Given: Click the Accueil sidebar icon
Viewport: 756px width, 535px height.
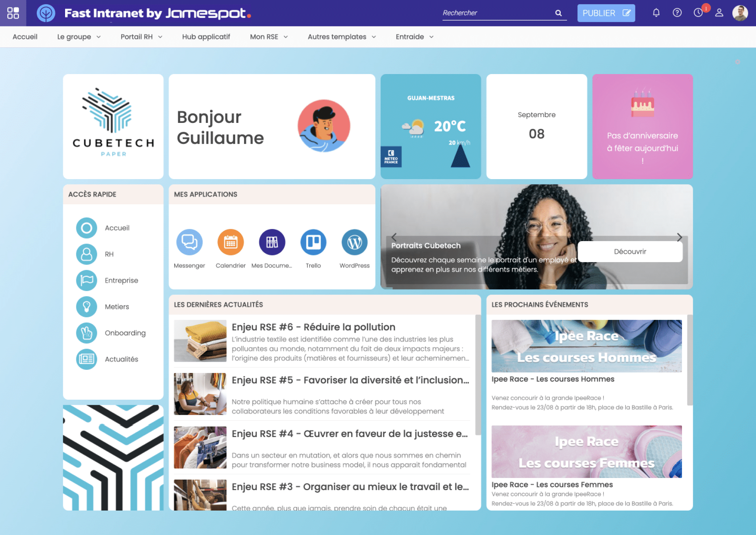Looking at the screenshot, I should point(86,227).
